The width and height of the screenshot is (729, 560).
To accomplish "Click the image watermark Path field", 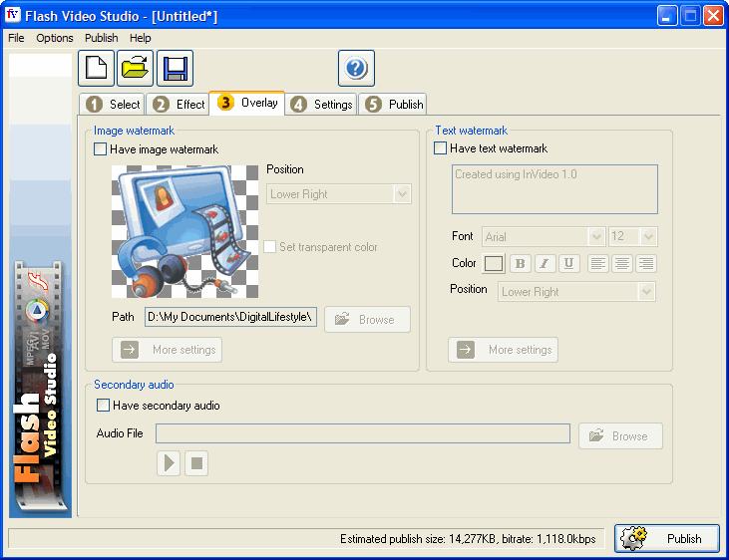I will [x=230, y=317].
